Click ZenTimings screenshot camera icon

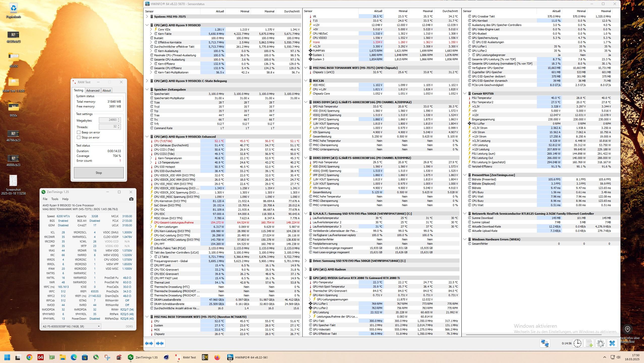131,199
